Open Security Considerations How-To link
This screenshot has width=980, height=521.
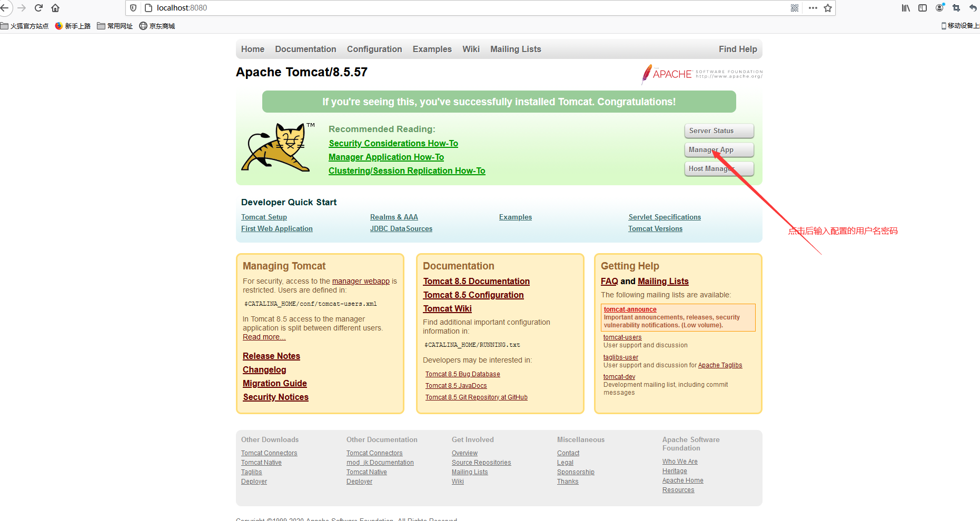coord(393,143)
